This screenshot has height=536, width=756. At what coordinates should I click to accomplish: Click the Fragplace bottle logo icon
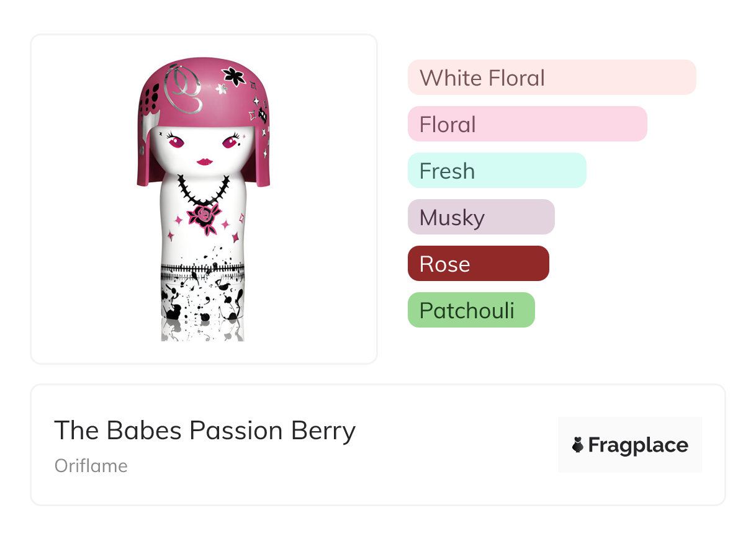point(578,445)
